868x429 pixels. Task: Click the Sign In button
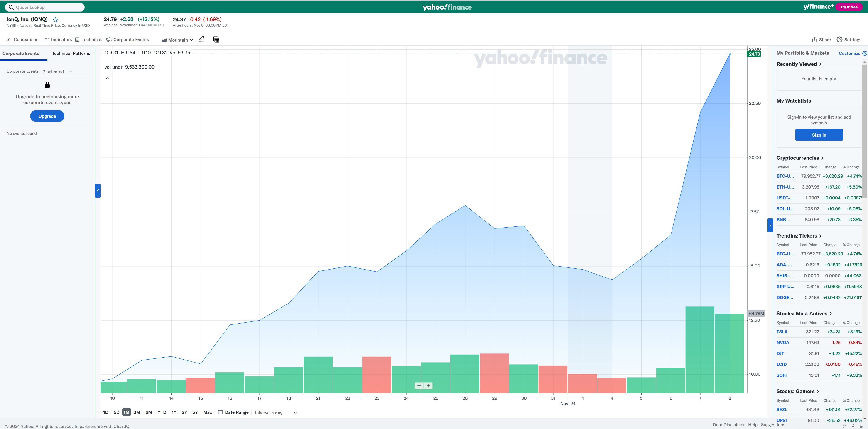(819, 135)
